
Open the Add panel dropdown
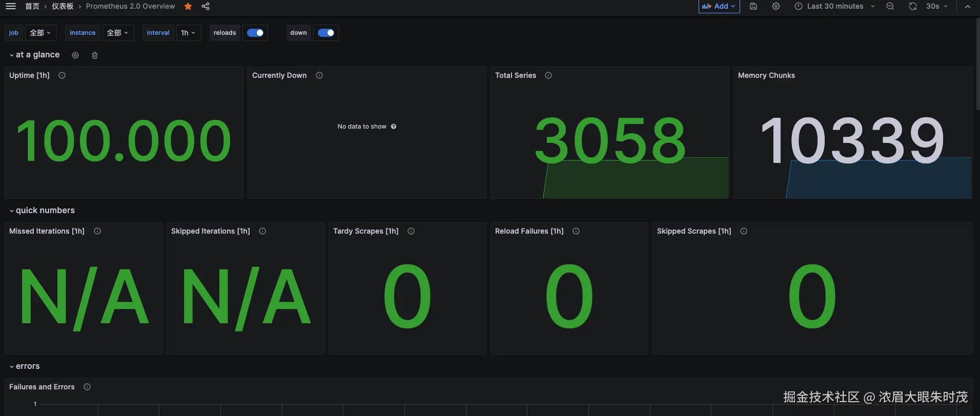coord(719,6)
